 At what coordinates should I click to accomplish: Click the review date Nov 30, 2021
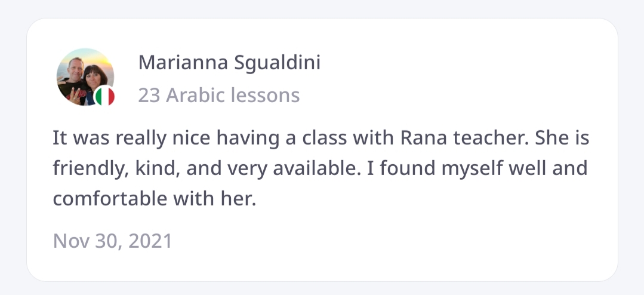click(112, 241)
